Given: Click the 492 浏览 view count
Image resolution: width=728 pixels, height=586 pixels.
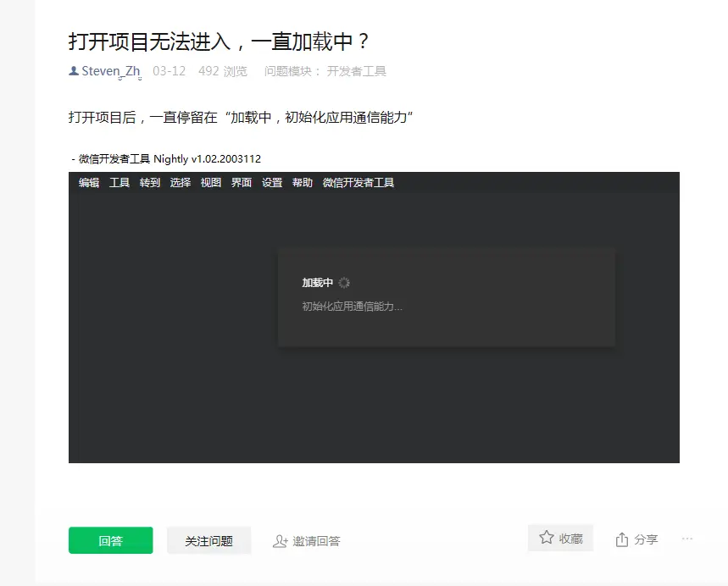Looking at the screenshot, I should (x=223, y=71).
